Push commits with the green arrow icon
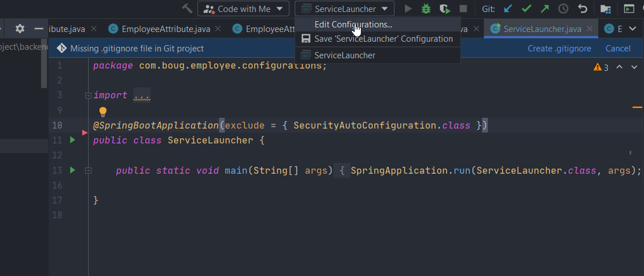 click(544, 9)
